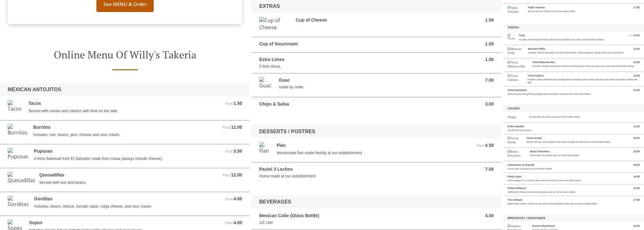This screenshot has height=230, width=644.
Task: Select the Cup of Sourcream item
Action: (x=278, y=44)
